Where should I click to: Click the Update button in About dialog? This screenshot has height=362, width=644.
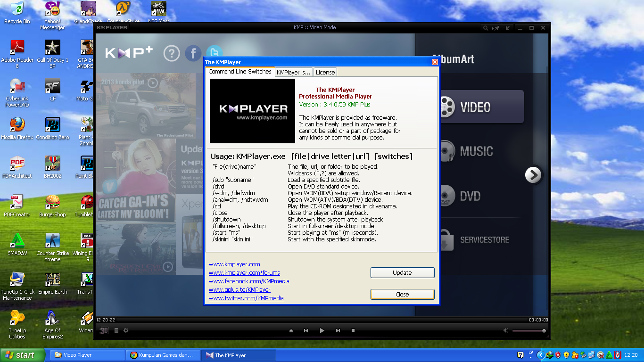click(x=402, y=272)
